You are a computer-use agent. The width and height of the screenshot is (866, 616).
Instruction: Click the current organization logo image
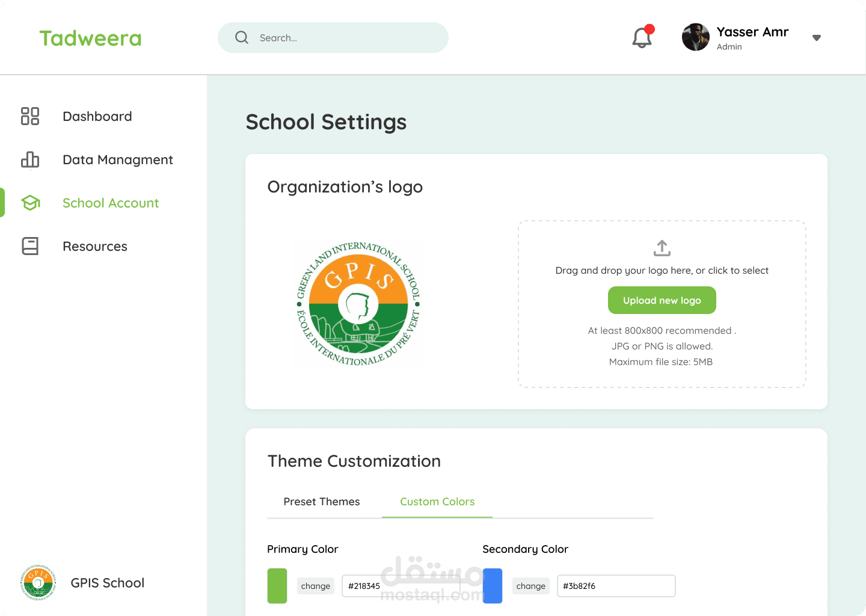point(358,304)
